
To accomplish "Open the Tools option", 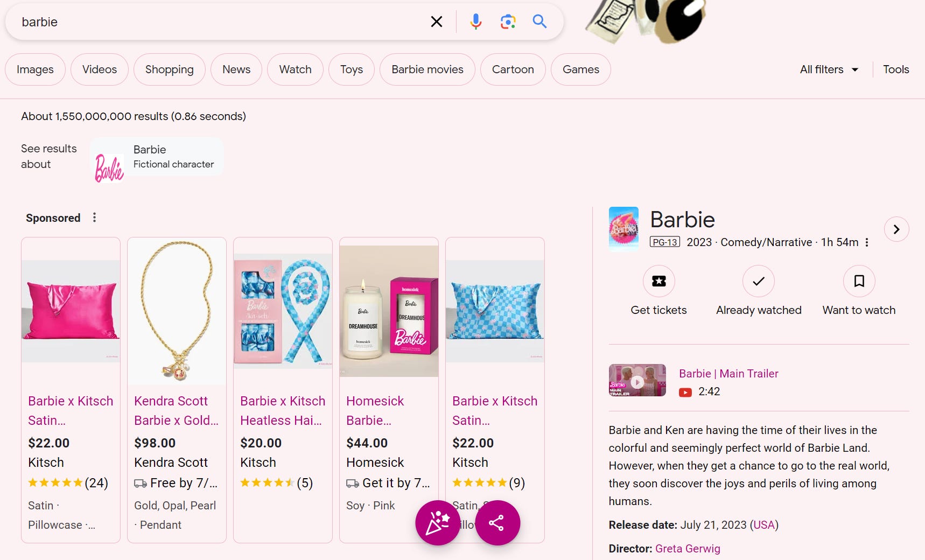I will tap(896, 69).
